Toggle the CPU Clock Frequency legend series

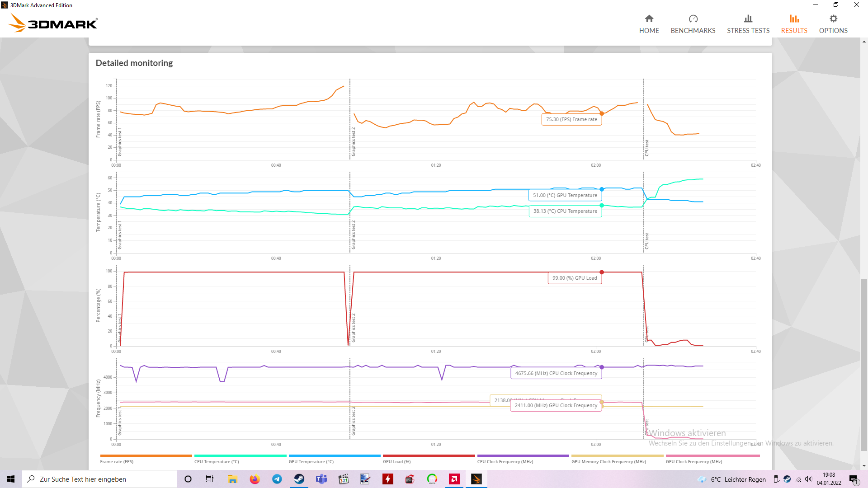pos(505,461)
